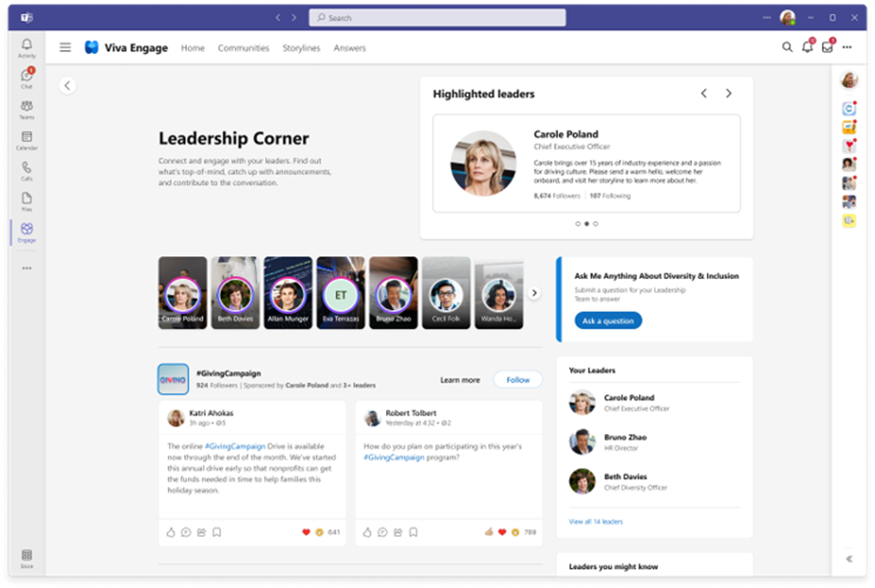Follow the #GivingCampaign
This screenshot has width=875, height=588.
pyautogui.click(x=518, y=380)
